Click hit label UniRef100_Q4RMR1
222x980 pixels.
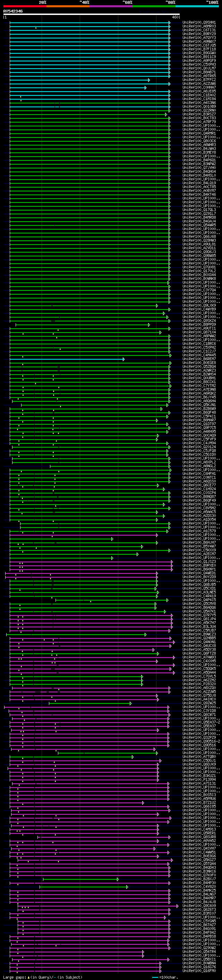[199, 133]
